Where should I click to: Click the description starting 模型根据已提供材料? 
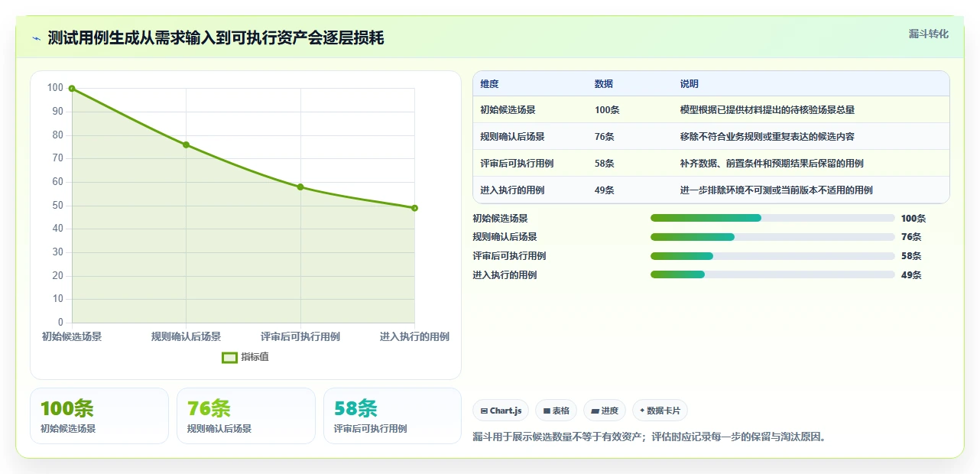pyautogui.click(x=767, y=110)
